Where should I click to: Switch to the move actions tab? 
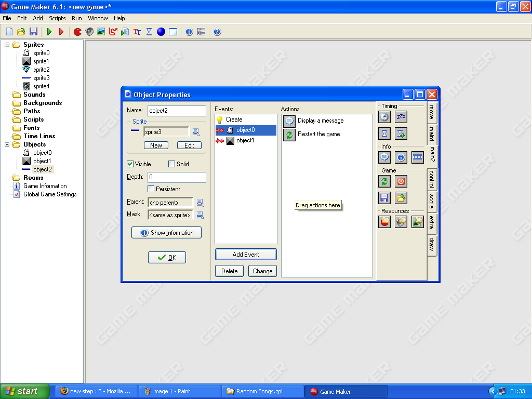point(432,112)
